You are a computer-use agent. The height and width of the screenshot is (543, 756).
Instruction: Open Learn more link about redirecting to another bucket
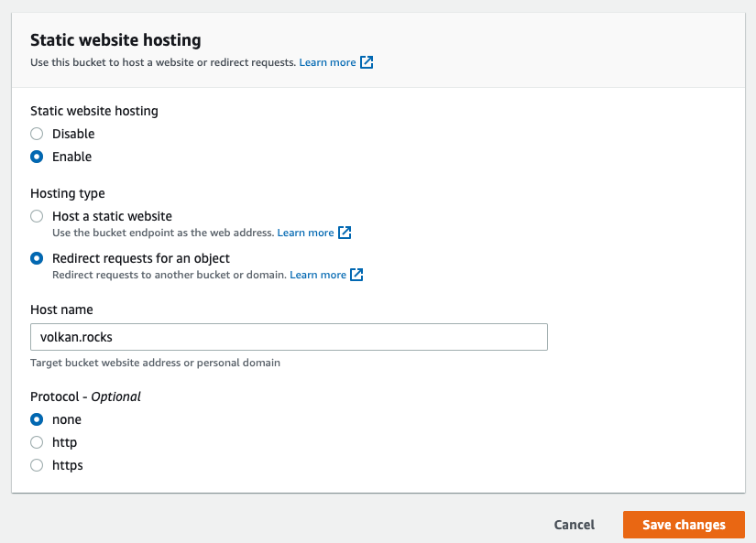pos(318,275)
